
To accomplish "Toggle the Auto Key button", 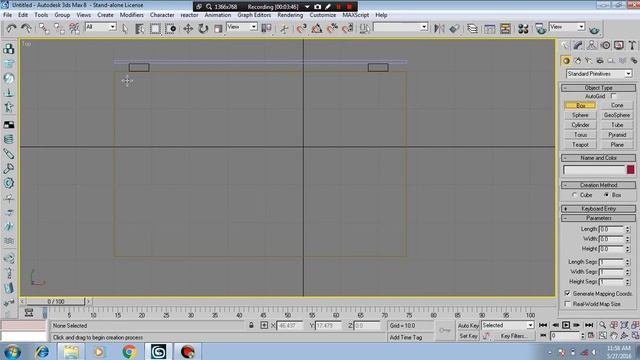I will point(468,325).
